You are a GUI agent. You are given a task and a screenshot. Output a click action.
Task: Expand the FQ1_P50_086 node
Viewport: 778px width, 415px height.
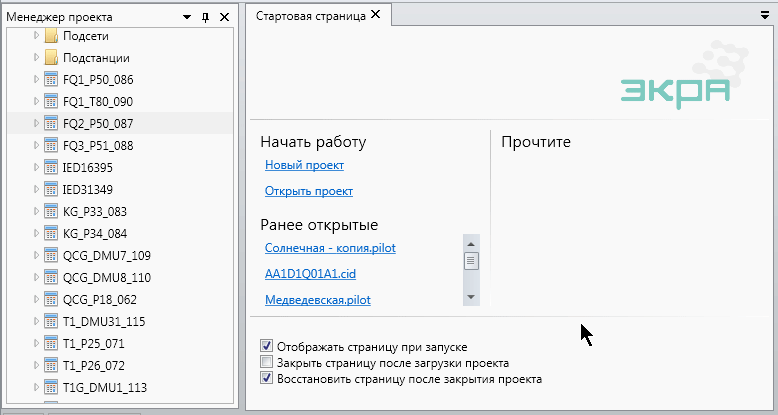click(36, 79)
